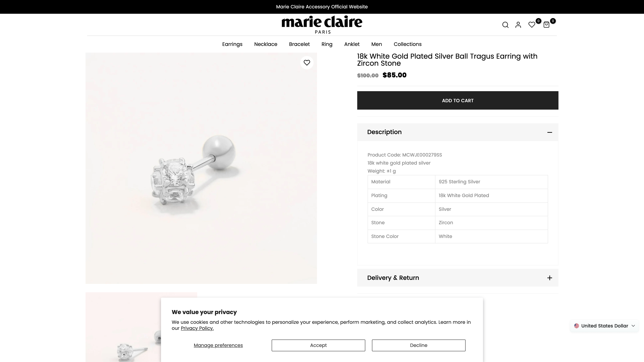
Task: Open the Earrings menu
Action: tap(232, 44)
